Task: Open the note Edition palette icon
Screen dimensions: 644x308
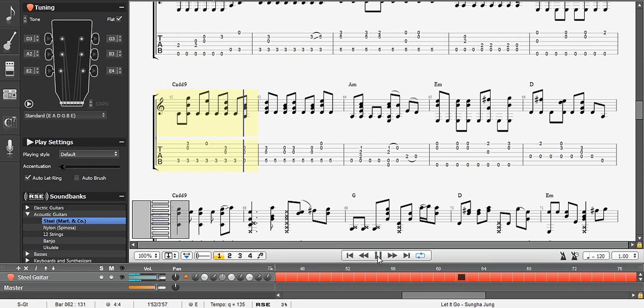Action: click(10, 14)
